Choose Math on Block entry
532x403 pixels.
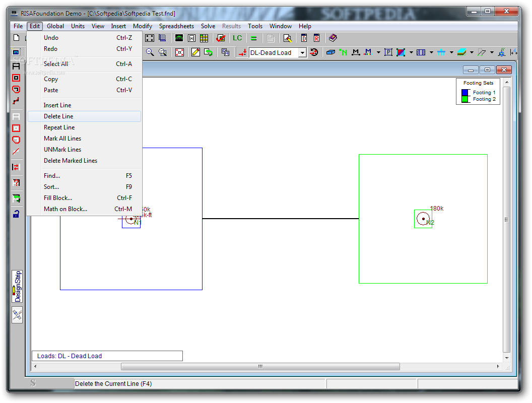[x=84, y=209]
